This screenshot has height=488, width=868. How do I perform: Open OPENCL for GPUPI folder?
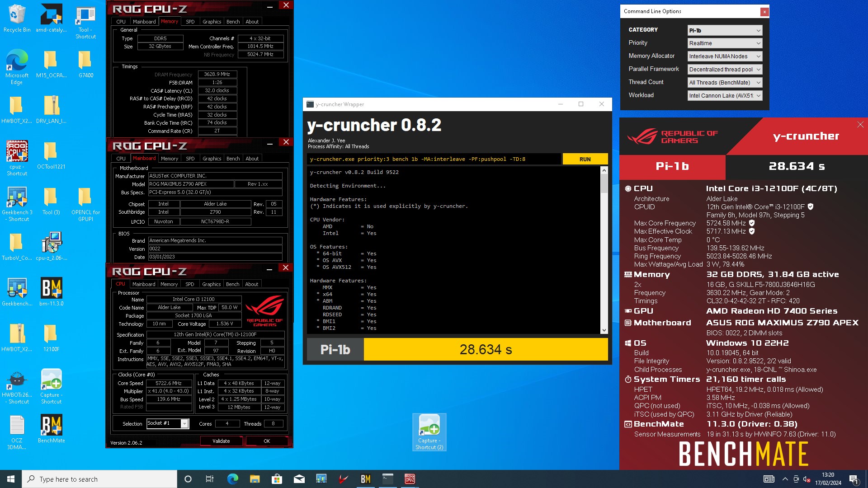tap(85, 204)
